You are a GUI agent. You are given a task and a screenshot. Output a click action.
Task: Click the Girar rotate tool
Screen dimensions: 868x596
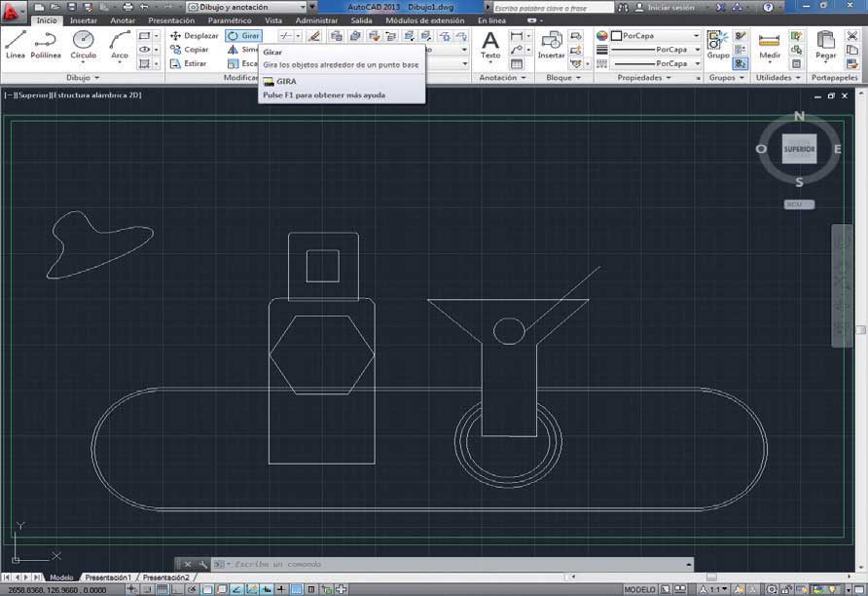(x=243, y=35)
